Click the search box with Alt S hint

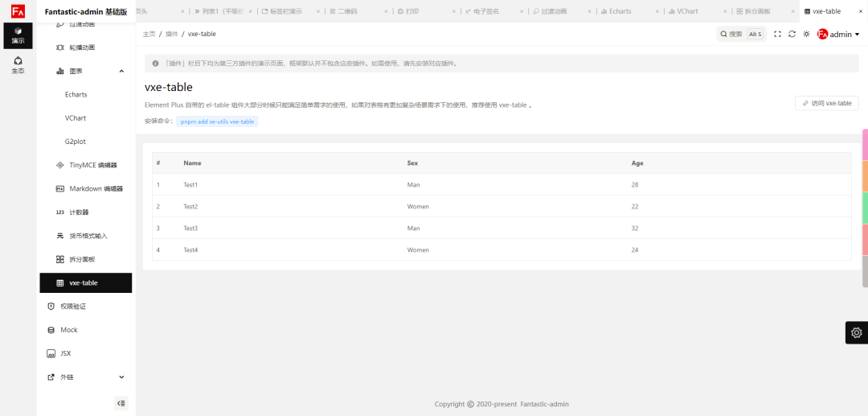pos(741,35)
